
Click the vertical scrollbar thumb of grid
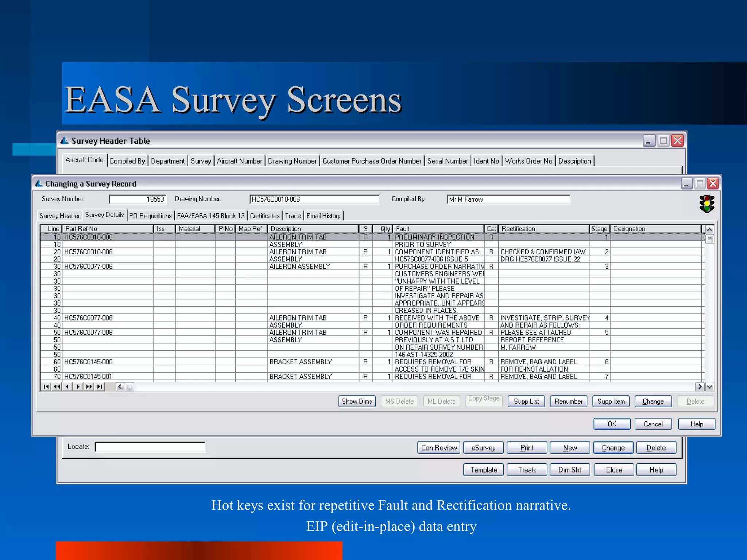[x=709, y=240]
